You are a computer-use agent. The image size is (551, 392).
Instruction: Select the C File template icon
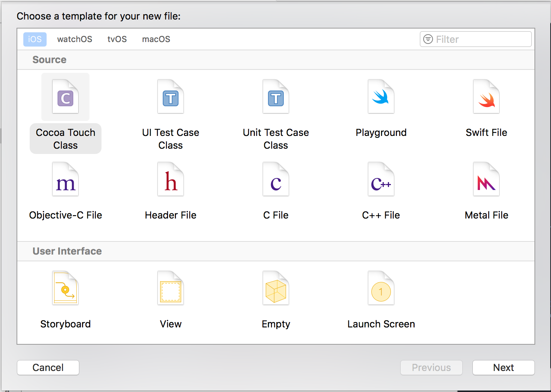[x=276, y=179]
